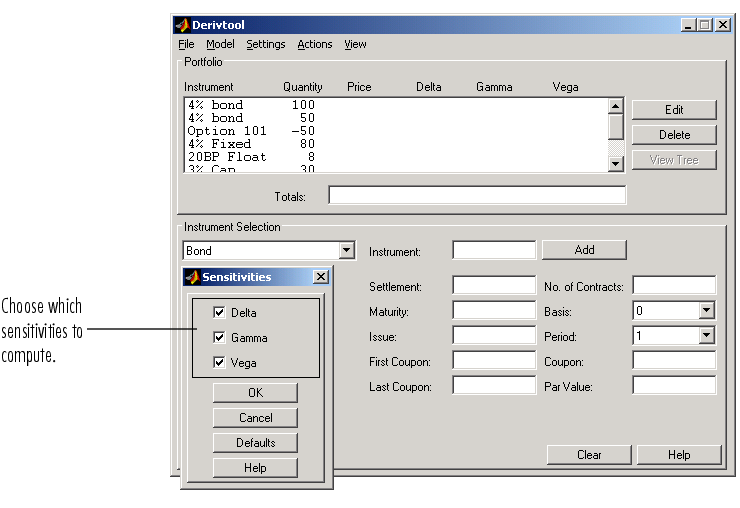Open the Settings menu
The height and width of the screenshot is (508, 740).
266,44
